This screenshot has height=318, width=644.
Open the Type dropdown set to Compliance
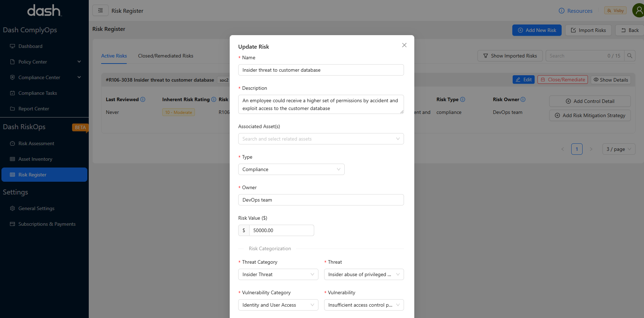[x=291, y=169]
